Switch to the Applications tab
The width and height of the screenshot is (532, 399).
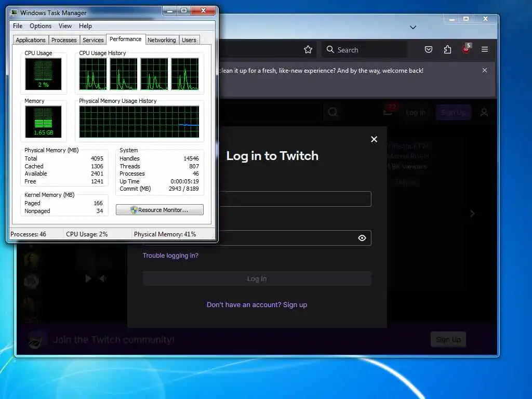point(31,40)
